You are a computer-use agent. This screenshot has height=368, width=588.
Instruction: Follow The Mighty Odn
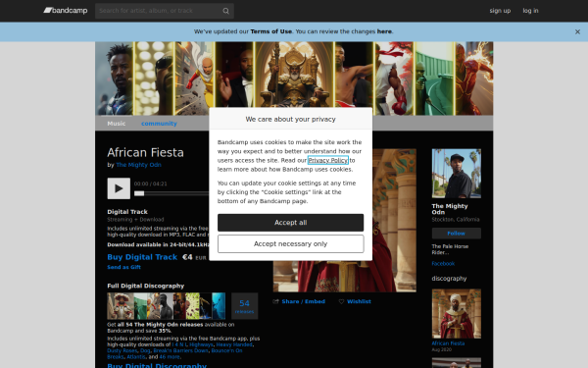pos(457,234)
